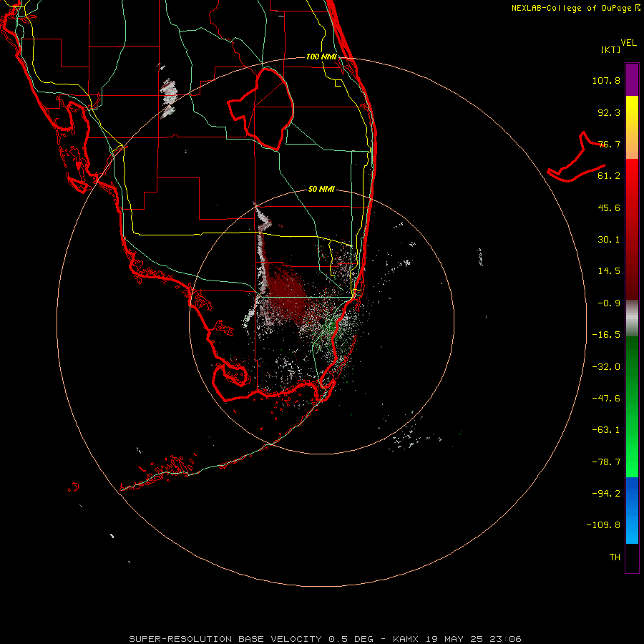Click the 100 NMI range ring label
644x644 pixels.
click(321, 57)
